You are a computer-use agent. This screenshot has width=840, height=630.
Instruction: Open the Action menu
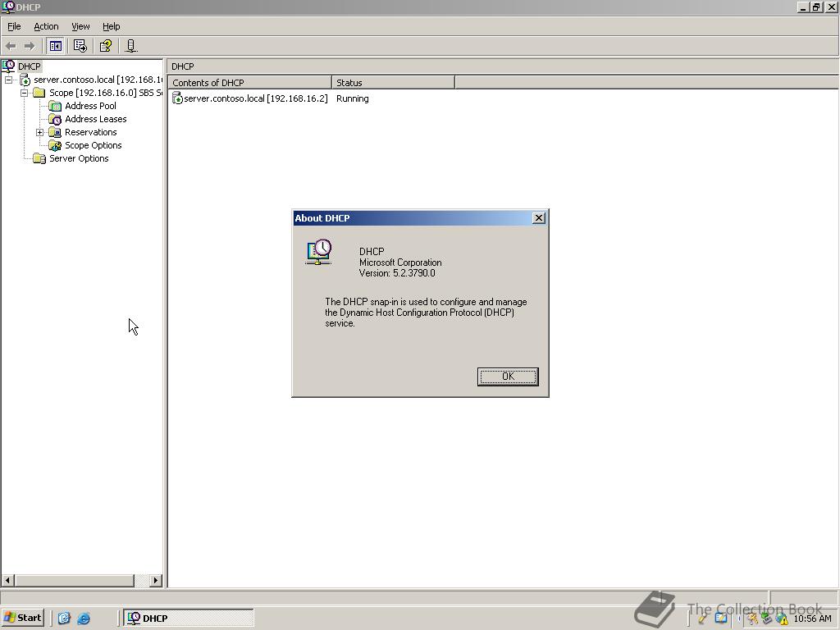(46, 26)
